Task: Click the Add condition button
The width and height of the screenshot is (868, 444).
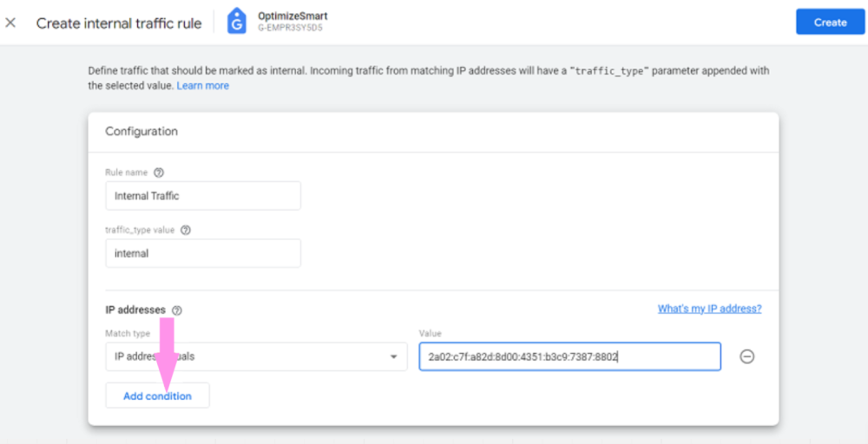Action: (x=157, y=395)
